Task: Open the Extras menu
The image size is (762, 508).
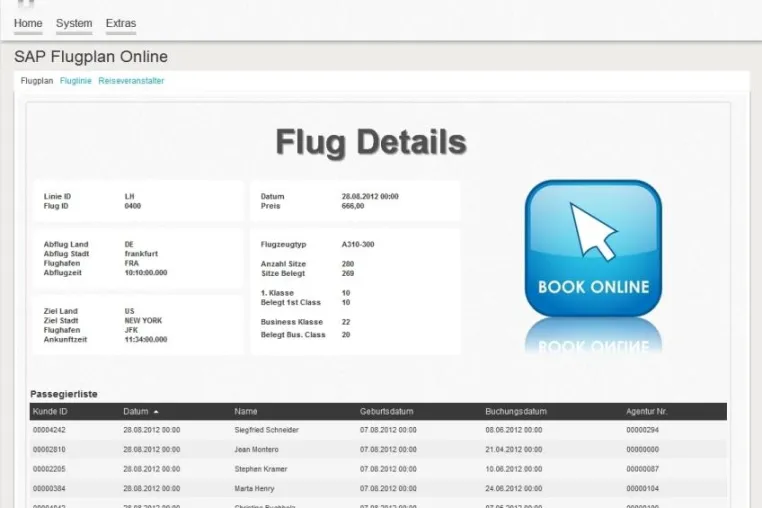Action: point(121,23)
